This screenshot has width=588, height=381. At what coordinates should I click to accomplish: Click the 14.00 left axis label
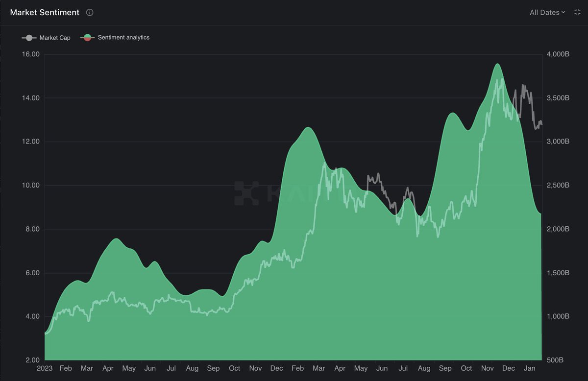31,98
